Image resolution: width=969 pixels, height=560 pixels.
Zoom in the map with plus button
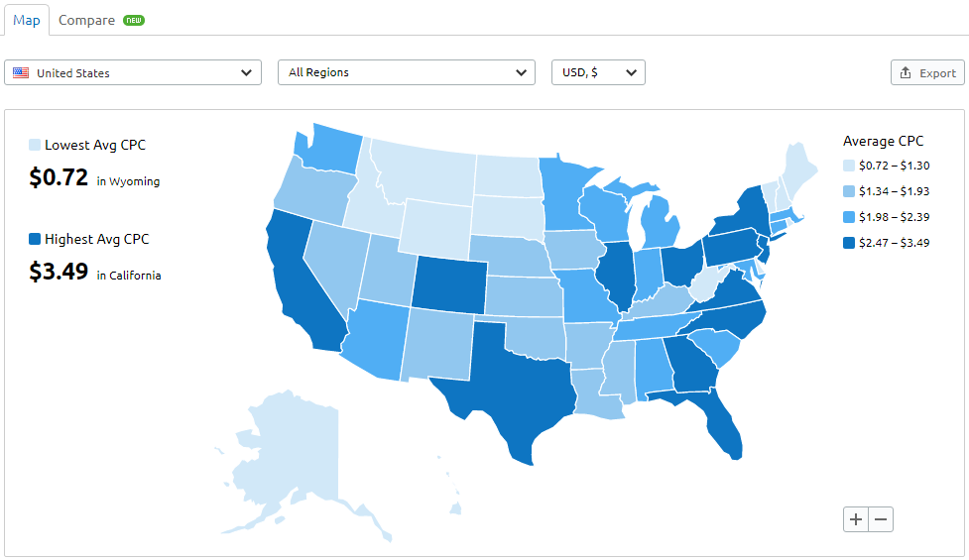pyautogui.click(x=856, y=518)
